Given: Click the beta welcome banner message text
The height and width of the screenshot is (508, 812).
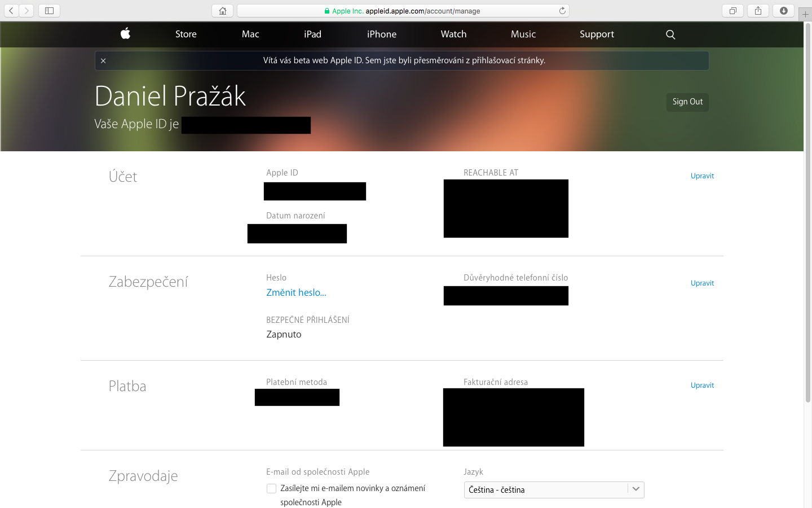Looking at the screenshot, I should (404, 60).
